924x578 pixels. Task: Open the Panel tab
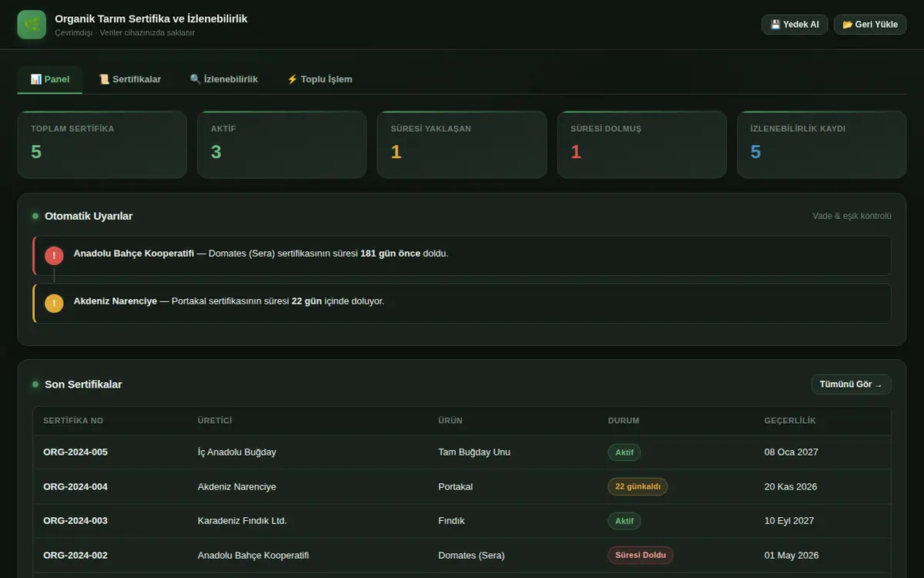coord(50,79)
